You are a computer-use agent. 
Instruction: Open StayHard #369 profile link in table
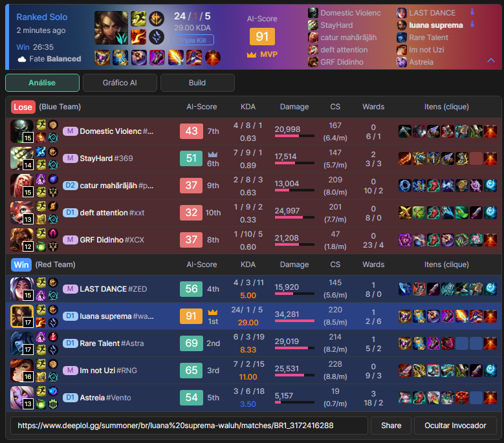click(x=106, y=158)
